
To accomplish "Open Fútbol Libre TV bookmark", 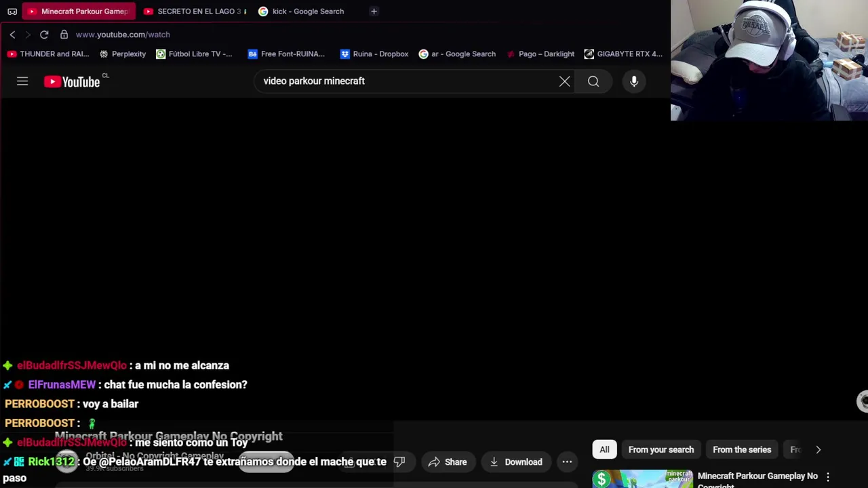I will pyautogui.click(x=194, y=54).
